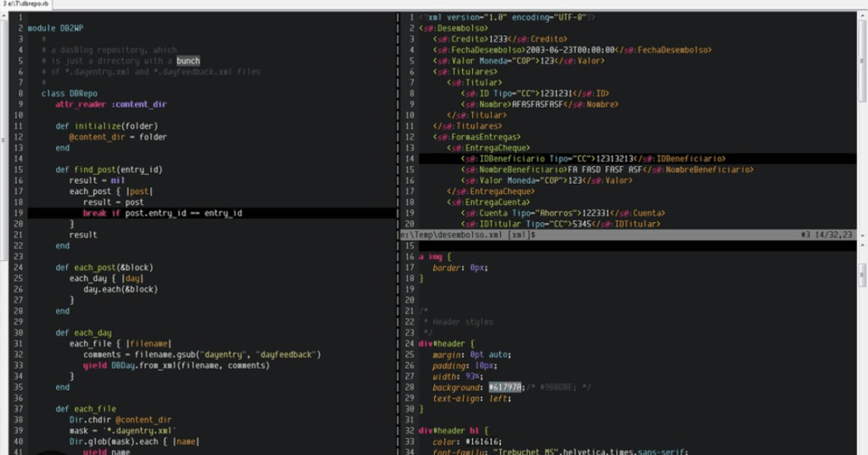Viewport: 868px width, 455px height.
Task: Click 'yield DBDay.from_xml' line
Action: click(x=176, y=365)
